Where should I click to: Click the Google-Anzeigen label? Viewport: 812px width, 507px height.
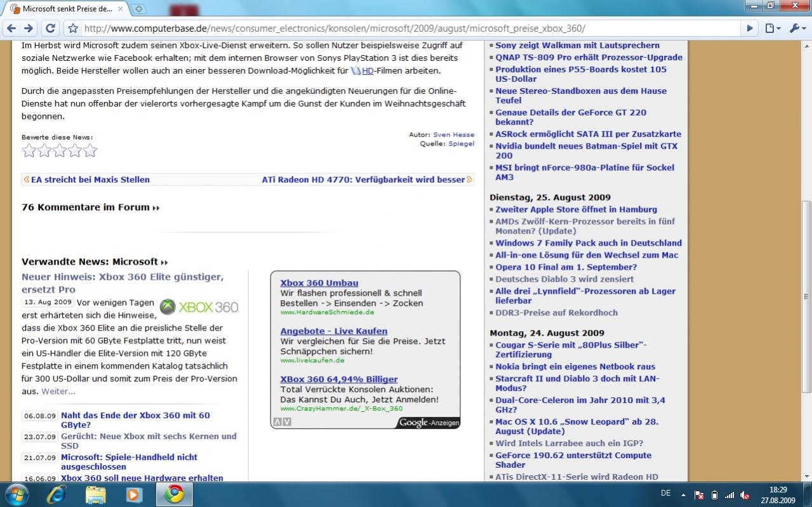tap(429, 423)
